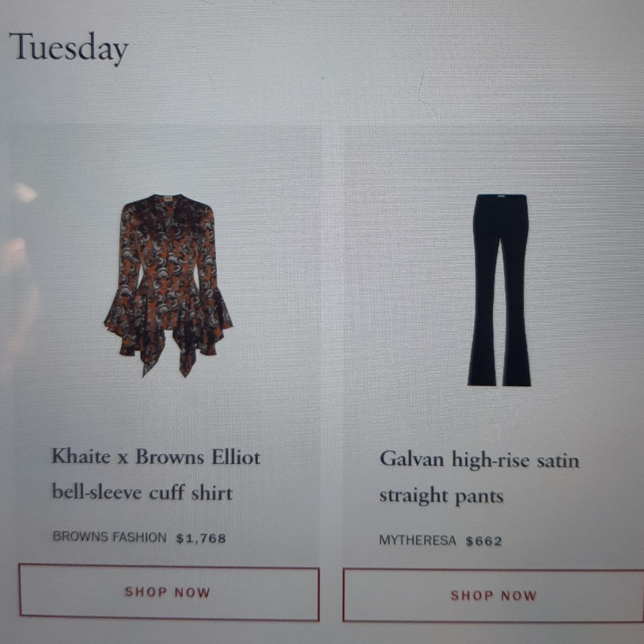644x644 pixels.
Task: Select the BROWNS FASHION retailer label
Action: (109, 537)
